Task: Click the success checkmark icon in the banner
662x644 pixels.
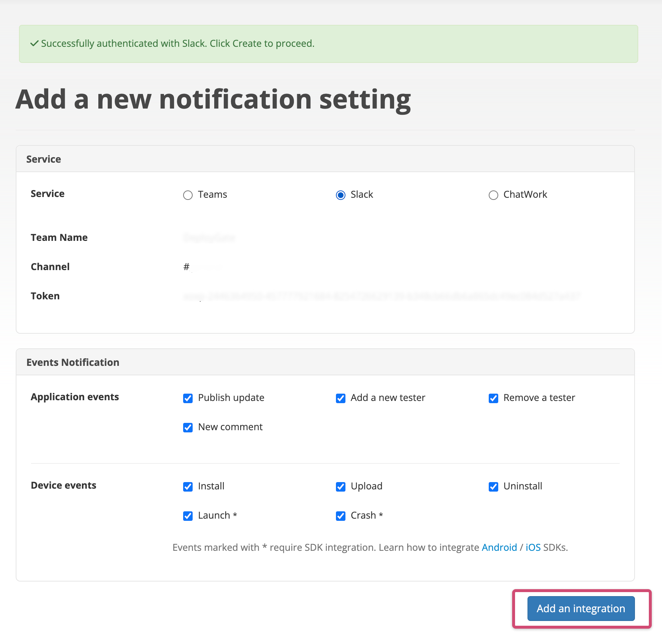Action: point(34,43)
